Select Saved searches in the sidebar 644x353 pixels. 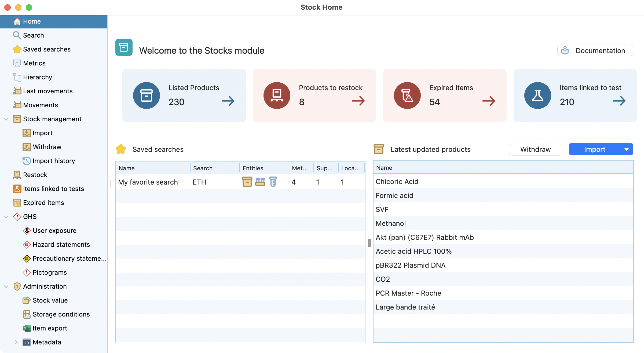[x=47, y=49]
